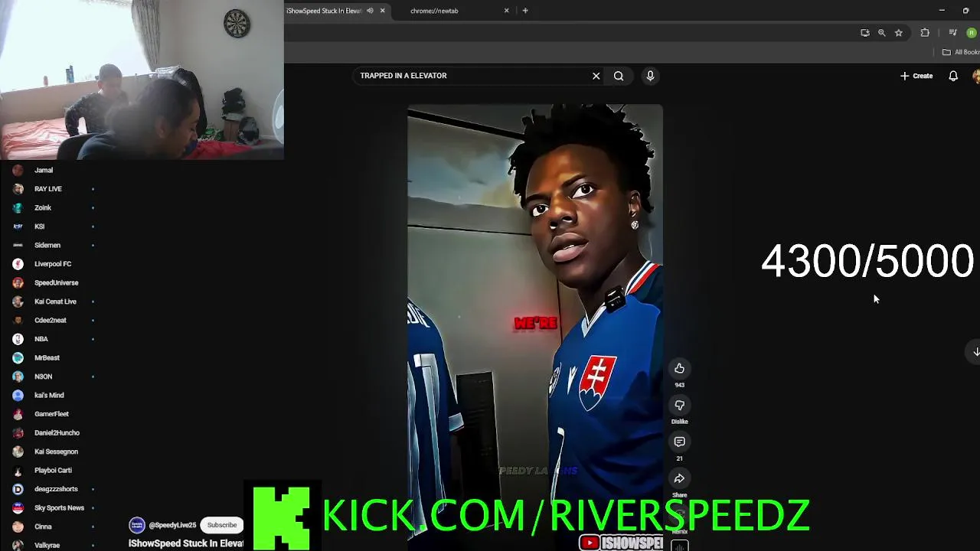Click the Short title iShowSpeed Stuck In Elevat

tap(186, 543)
